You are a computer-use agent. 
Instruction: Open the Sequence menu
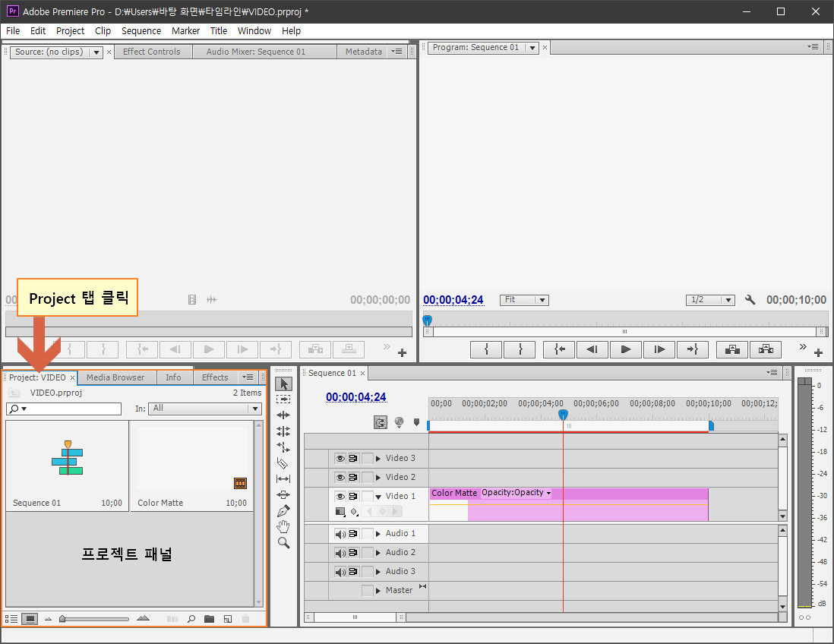[x=141, y=31]
